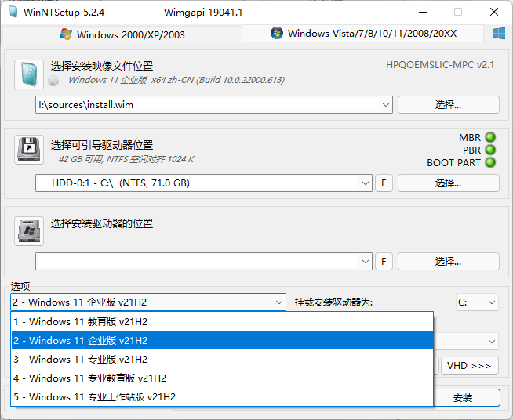Select 1 - Windows 11 教育版 v21H2
This screenshot has height=420, width=513.
pyautogui.click(x=222, y=321)
